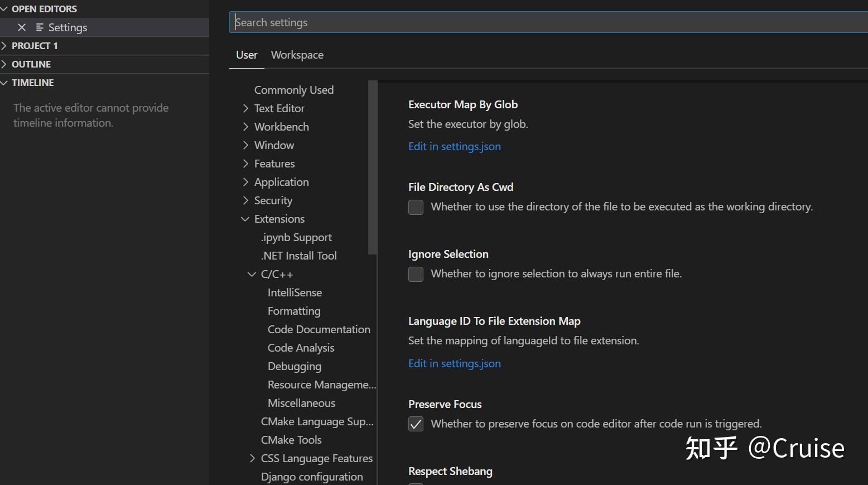The width and height of the screenshot is (868, 485).
Task: Click the settings editor icon beside Settings tab
Action: point(39,27)
